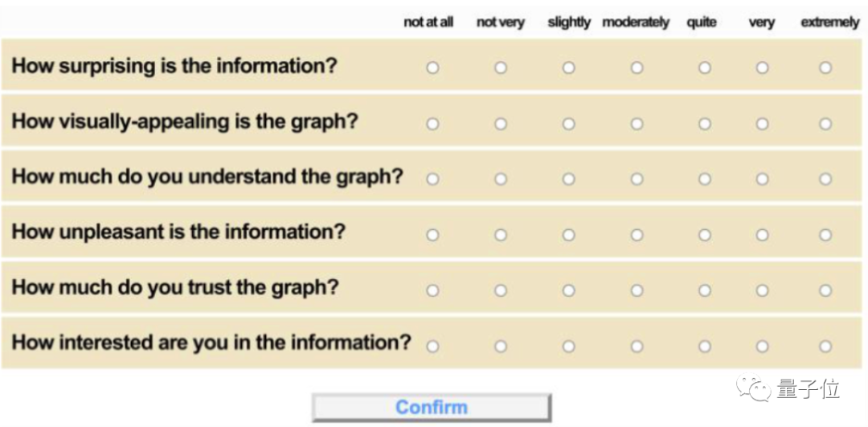
Task: Choose 'slightly' for interest in the information
Action: [x=569, y=347]
